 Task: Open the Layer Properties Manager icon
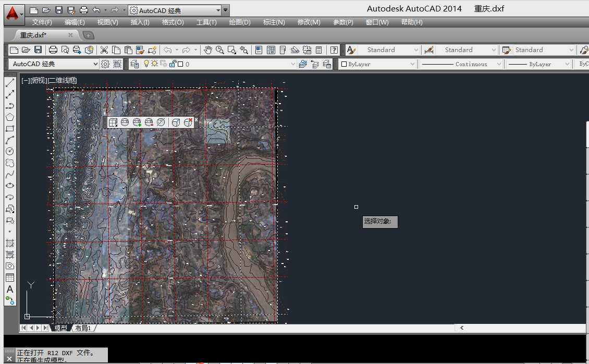(134, 64)
